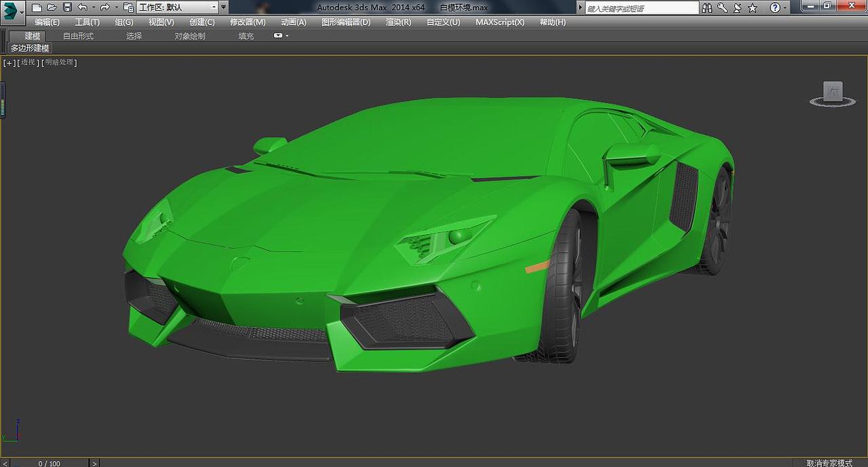Viewport: 868px width, 467px height.
Task: Expand the 多边形建模 panel
Action: (x=30, y=48)
